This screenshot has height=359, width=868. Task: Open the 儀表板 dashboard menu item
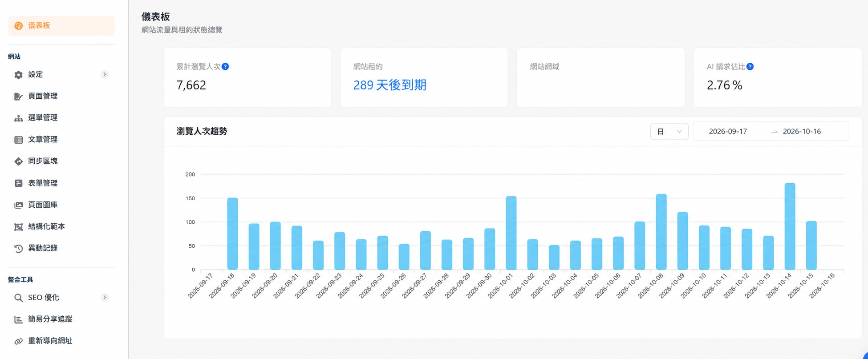(61, 26)
